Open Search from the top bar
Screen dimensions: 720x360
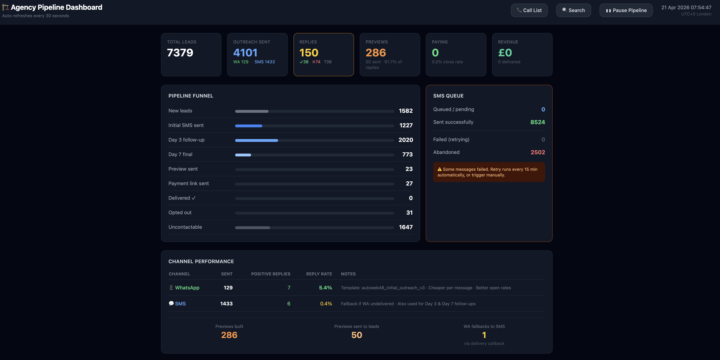click(573, 10)
